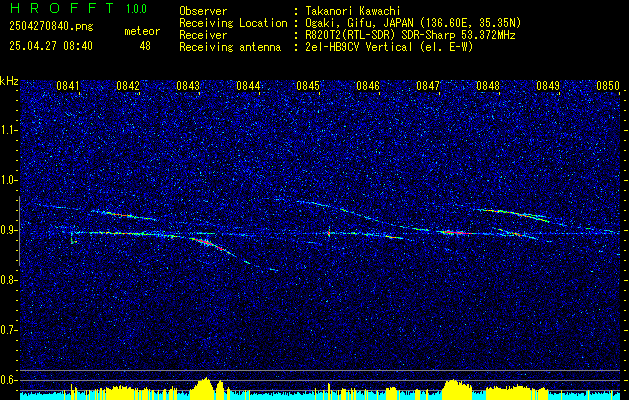Click the tallest yellow power peak near 0843
The width and height of the screenshot is (629, 400).
205,387
